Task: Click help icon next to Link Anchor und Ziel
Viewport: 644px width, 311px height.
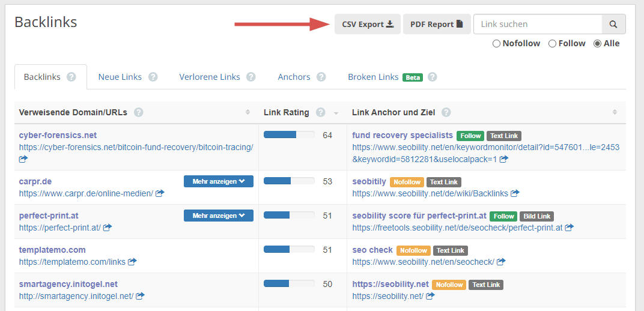Action: (x=446, y=112)
